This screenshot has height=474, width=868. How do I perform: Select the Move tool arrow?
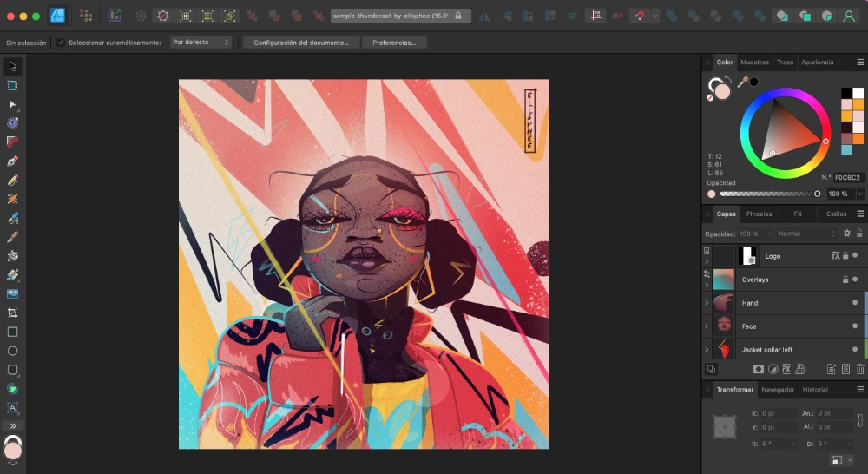pyautogui.click(x=12, y=67)
